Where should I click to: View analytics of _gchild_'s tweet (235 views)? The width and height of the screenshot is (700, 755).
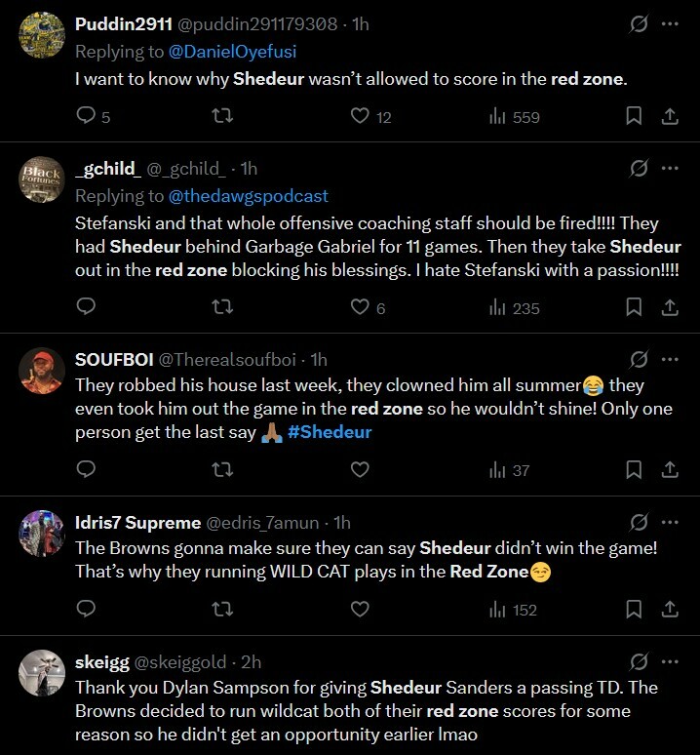[x=514, y=307]
